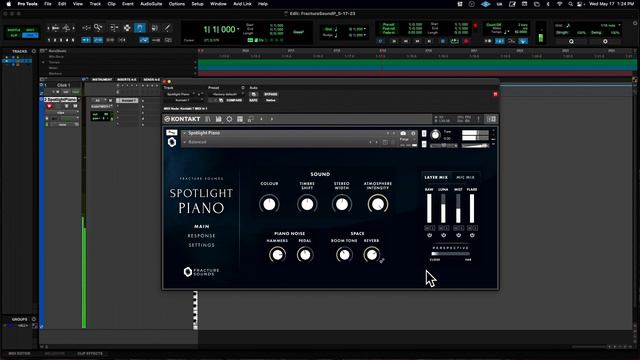Select the Pencil tool

click(168, 28)
